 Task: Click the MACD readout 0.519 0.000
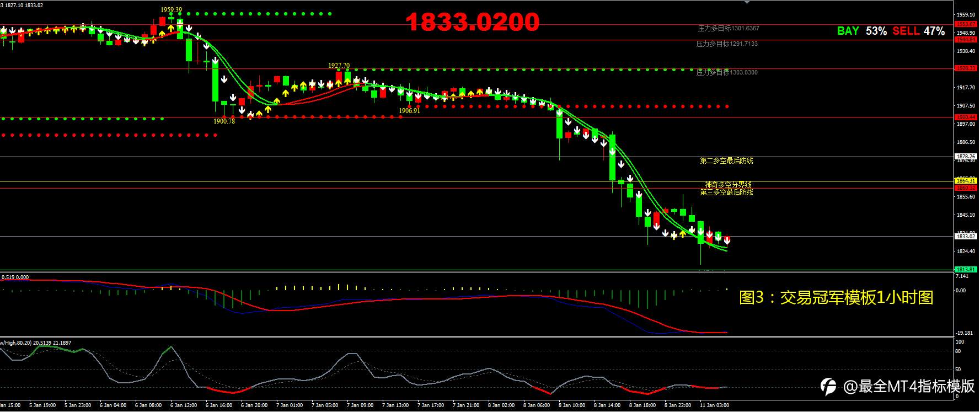pos(16,277)
